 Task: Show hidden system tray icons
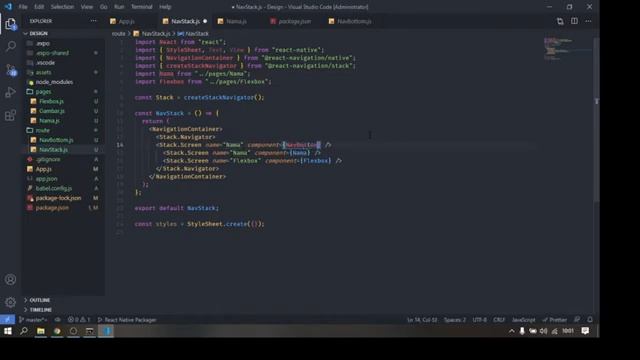[x=511, y=331]
